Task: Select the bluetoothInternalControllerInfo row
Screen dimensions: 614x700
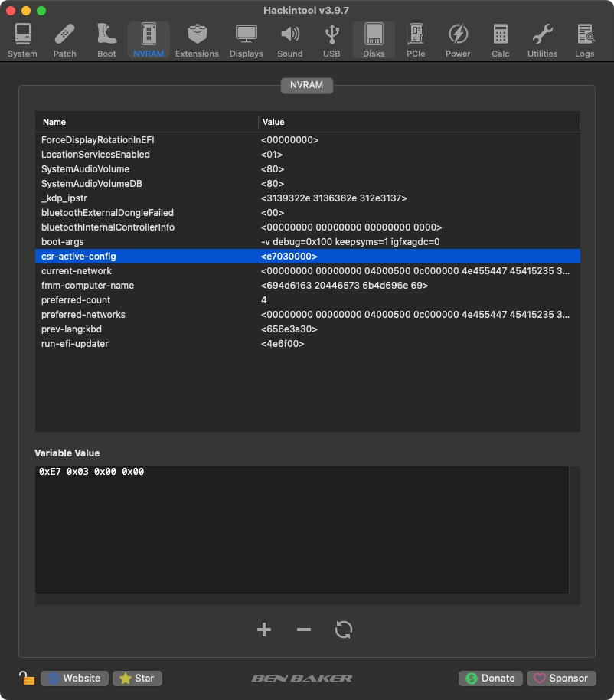Action: tap(308, 227)
